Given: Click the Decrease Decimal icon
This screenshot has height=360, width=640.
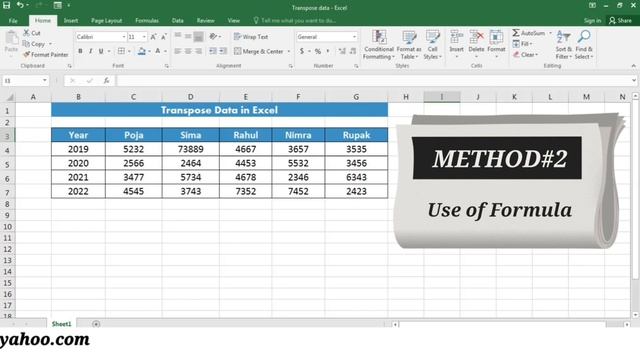Looking at the screenshot, I should coord(353,51).
